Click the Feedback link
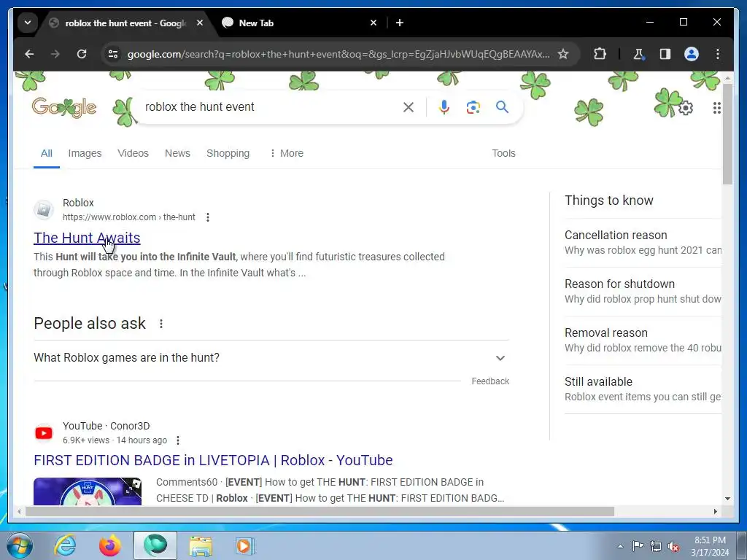Image resolution: width=747 pixels, height=560 pixels. (490, 381)
